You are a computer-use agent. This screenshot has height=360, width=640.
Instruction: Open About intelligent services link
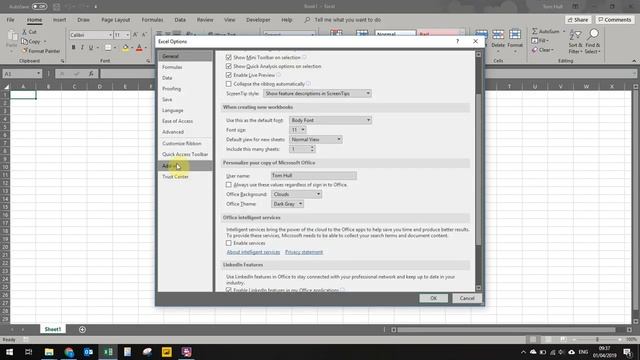[x=253, y=252]
